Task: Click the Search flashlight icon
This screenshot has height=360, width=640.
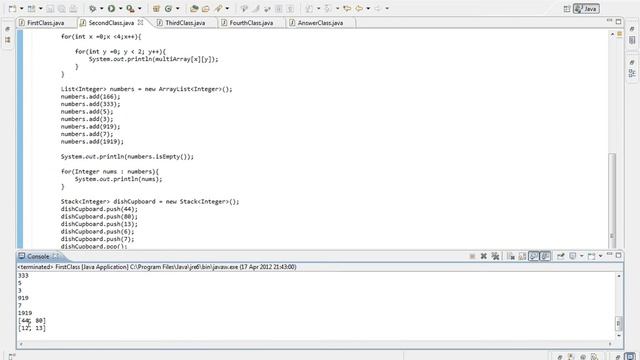Action: tap(219, 9)
